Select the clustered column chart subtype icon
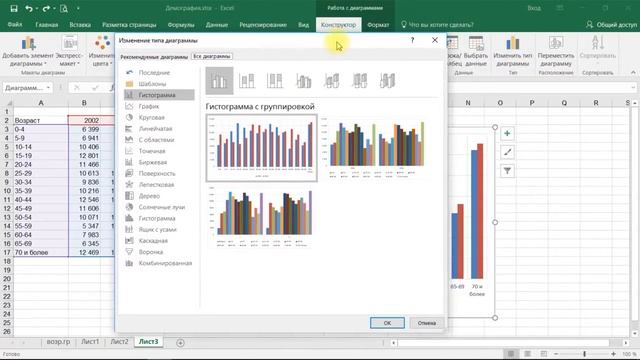This screenshot has height=360, width=640. point(219,81)
